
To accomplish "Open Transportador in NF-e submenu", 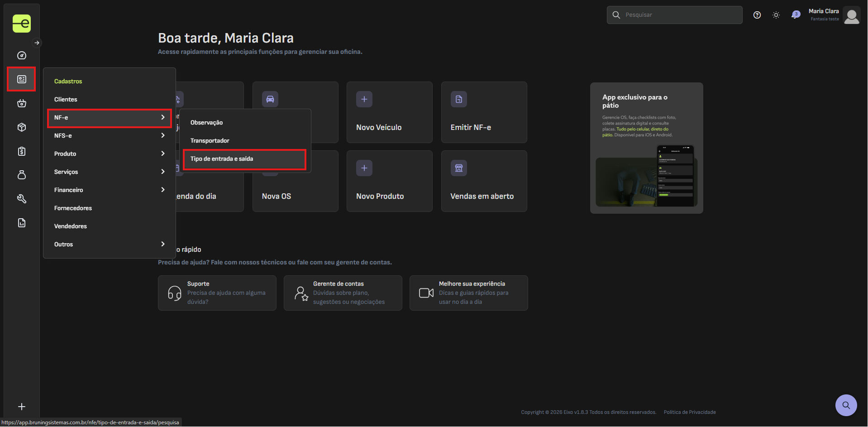I will 245,141.
